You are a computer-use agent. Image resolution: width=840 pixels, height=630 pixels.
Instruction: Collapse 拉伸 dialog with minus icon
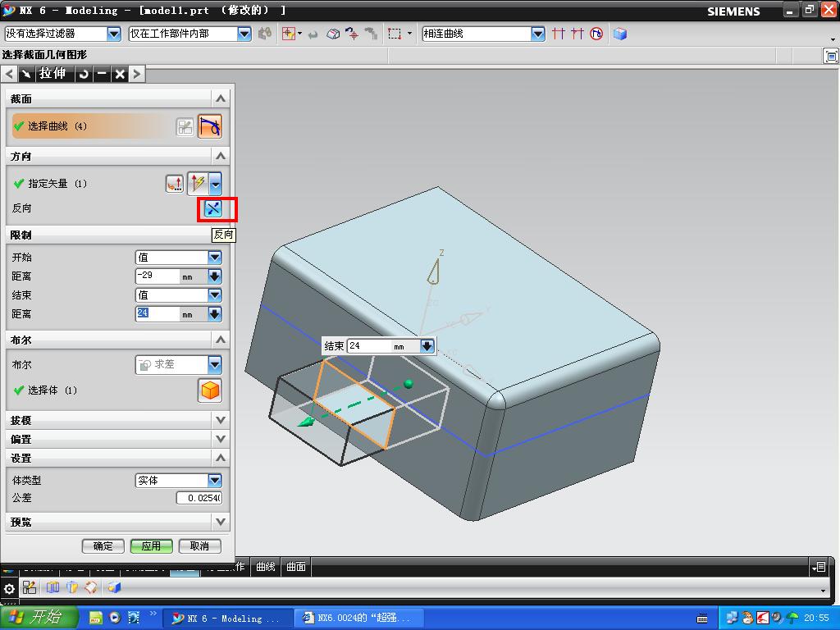(102, 74)
